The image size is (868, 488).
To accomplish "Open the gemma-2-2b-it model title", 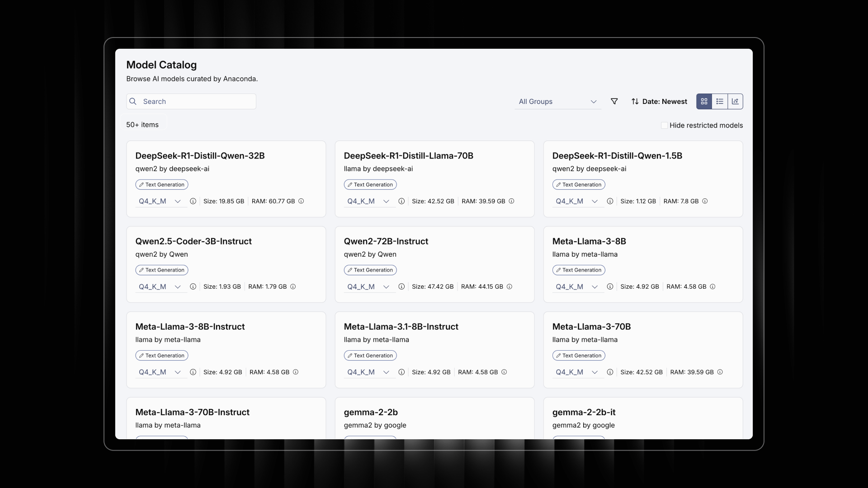I will [x=584, y=412].
